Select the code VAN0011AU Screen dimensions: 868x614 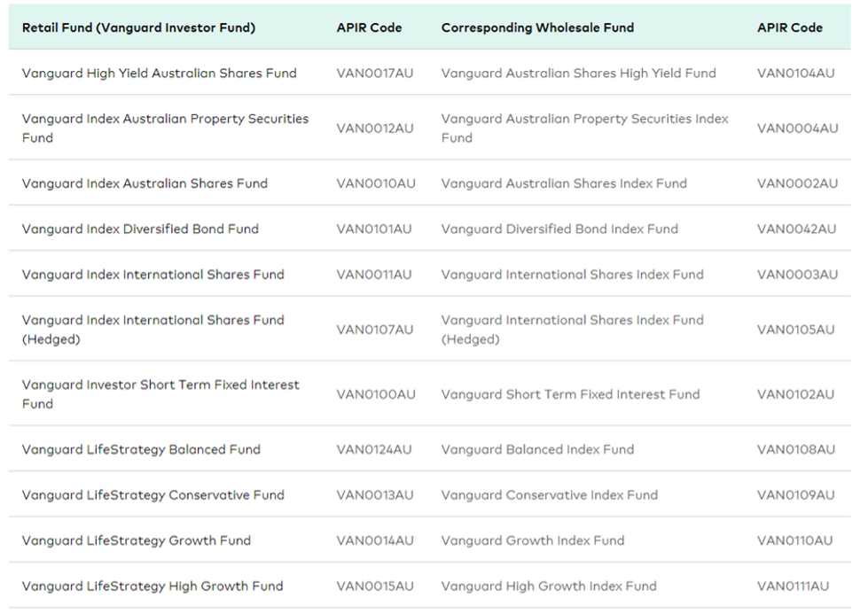tap(374, 275)
